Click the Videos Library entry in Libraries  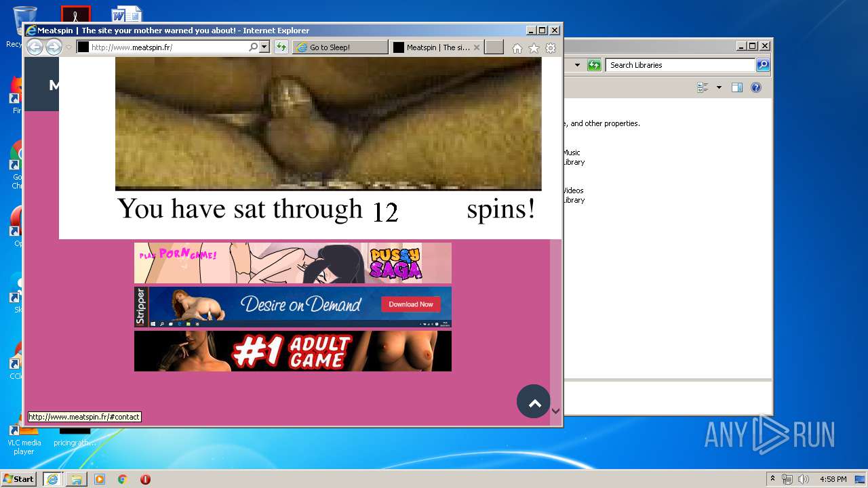coord(574,195)
